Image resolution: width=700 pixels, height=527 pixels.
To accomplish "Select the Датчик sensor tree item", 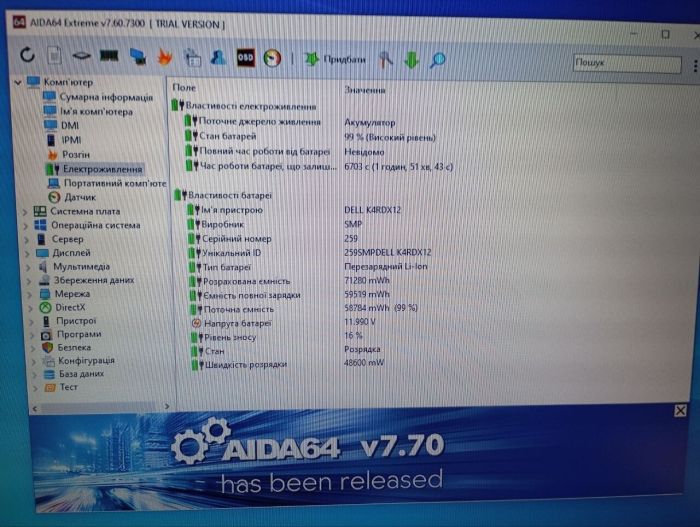I will pos(80,197).
